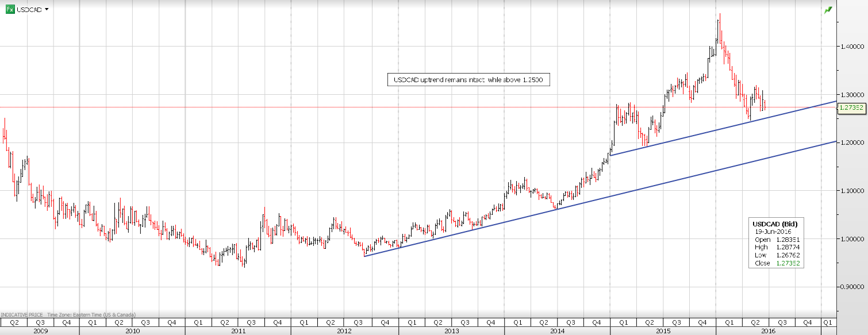Screen dimensions: 868x335
Task: Select the uptrend annotation text box
Action: [468, 80]
